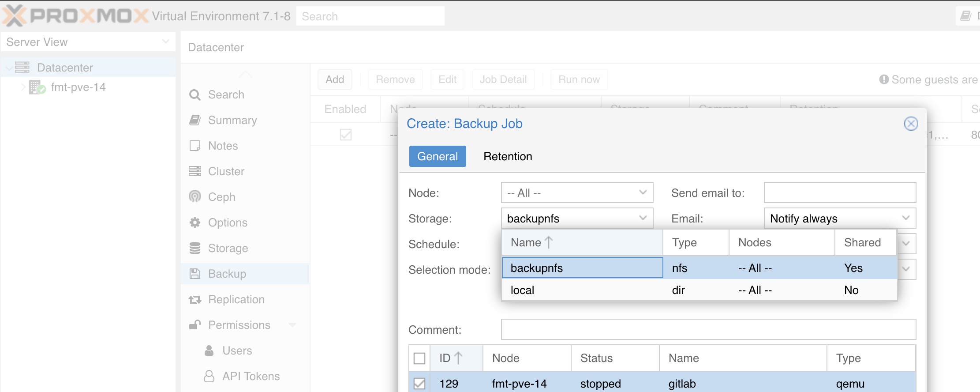Uncheck the VM 129 gitlab checkbox

419,383
